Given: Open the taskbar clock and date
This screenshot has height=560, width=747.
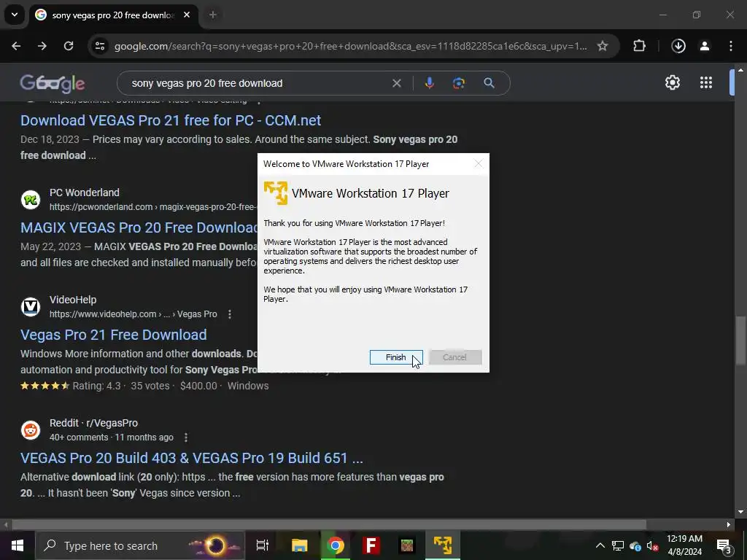Looking at the screenshot, I should pyautogui.click(x=684, y=545).
